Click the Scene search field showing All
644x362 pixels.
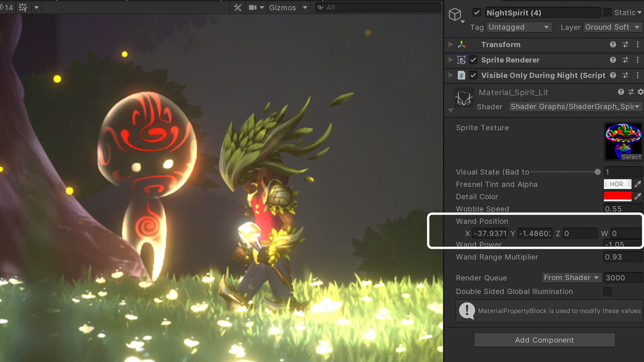[378, 8]
